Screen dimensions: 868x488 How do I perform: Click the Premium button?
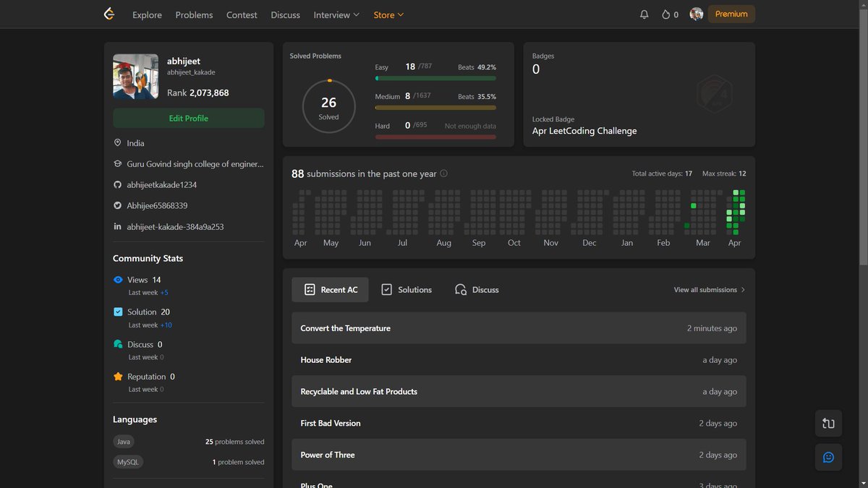731,14
